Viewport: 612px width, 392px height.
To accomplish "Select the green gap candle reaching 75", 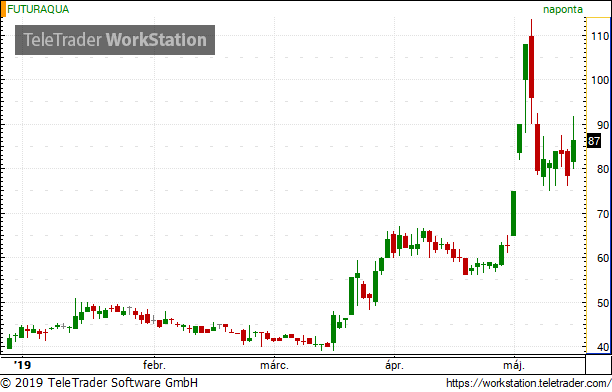I will (x=513, y=213).
